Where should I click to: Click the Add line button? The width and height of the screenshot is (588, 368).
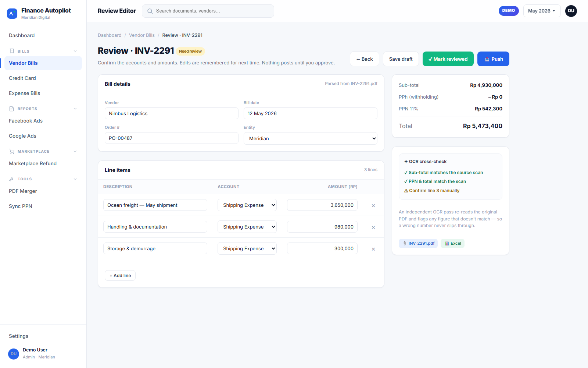coord(120,276)
